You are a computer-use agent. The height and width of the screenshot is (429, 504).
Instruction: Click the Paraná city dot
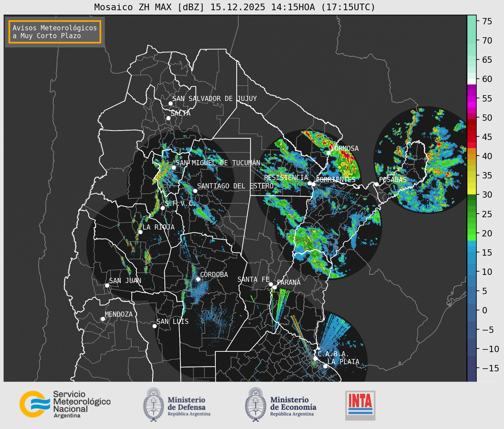(275, 287)
